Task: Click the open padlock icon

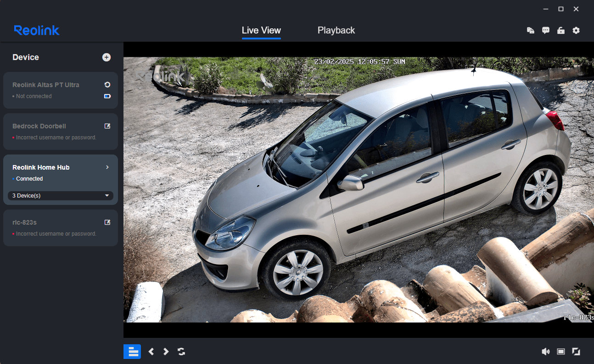Action: click(x=560, y=31)
